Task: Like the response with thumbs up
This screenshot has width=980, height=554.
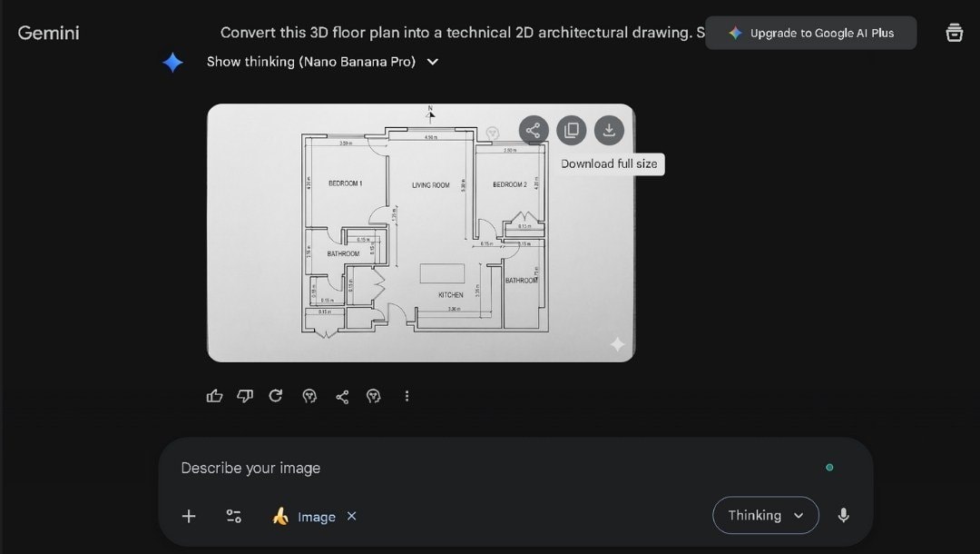Action: coord(214,396)
